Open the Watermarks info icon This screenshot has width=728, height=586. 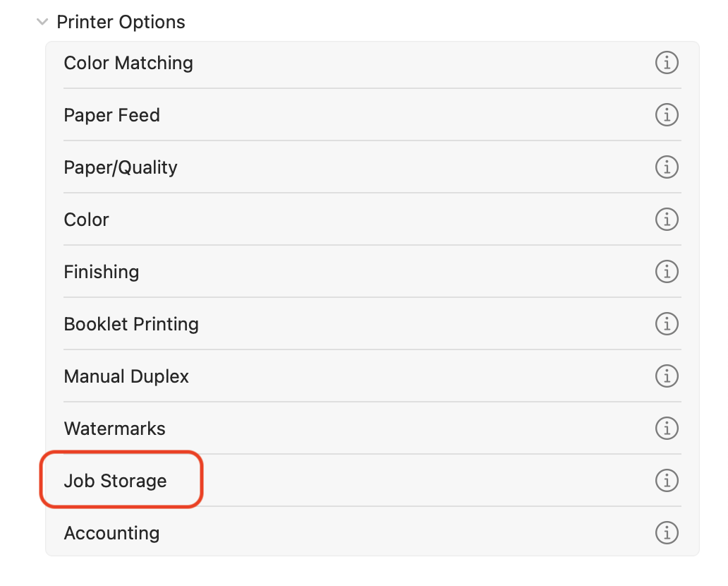click(x=667, y=429)
